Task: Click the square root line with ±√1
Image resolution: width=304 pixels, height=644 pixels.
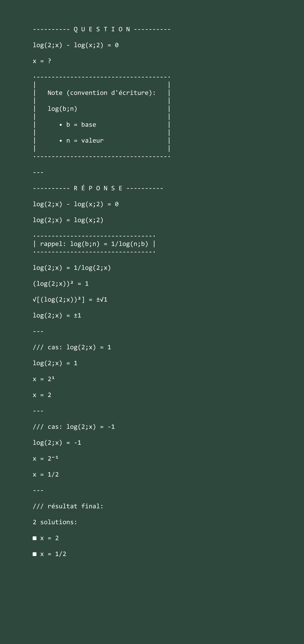Action: tap(70, 300)
